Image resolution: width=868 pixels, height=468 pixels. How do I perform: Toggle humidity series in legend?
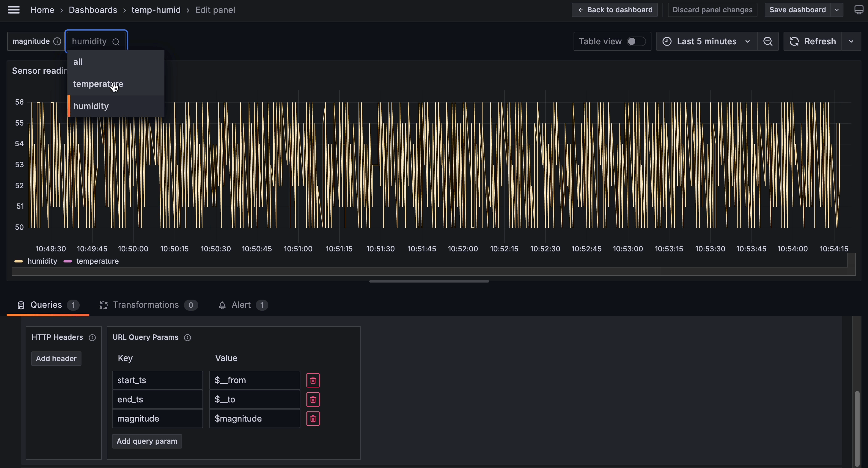point(42,261)
